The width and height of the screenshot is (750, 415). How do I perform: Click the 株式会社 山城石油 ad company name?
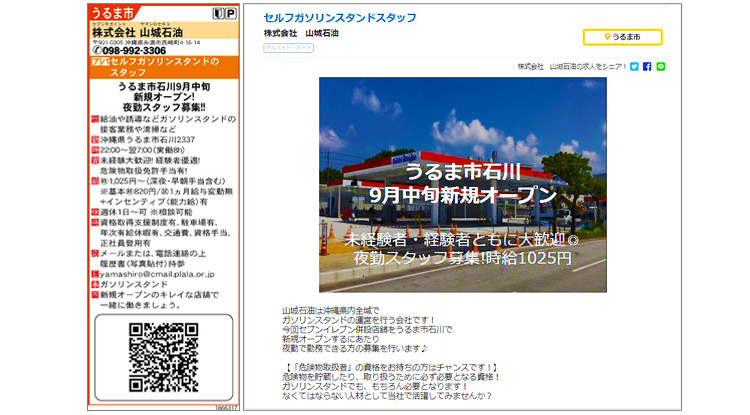(137, 33)
